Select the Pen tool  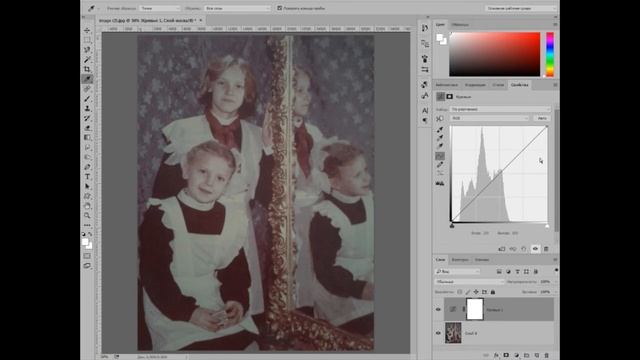87,167
